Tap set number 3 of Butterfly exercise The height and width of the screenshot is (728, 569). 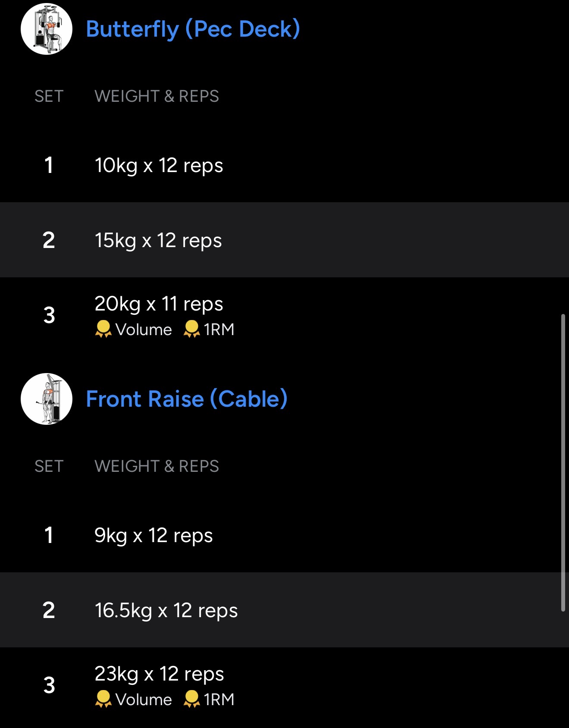coord(49,315)
